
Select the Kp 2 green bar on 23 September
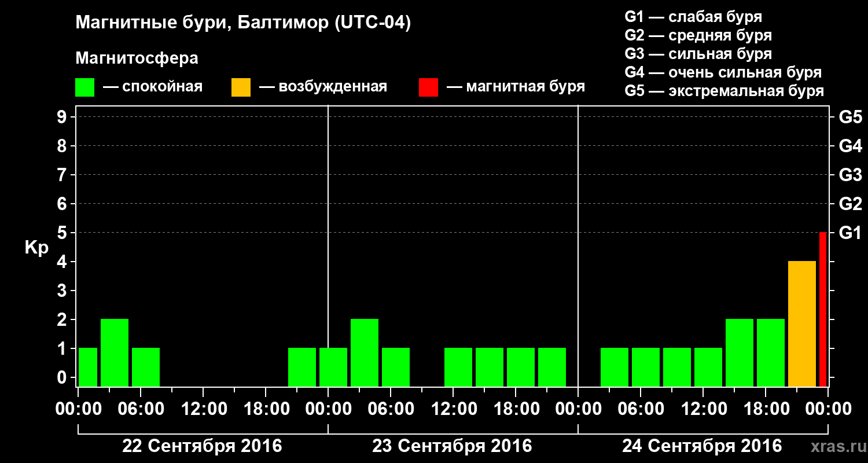(x=365, y=352)
